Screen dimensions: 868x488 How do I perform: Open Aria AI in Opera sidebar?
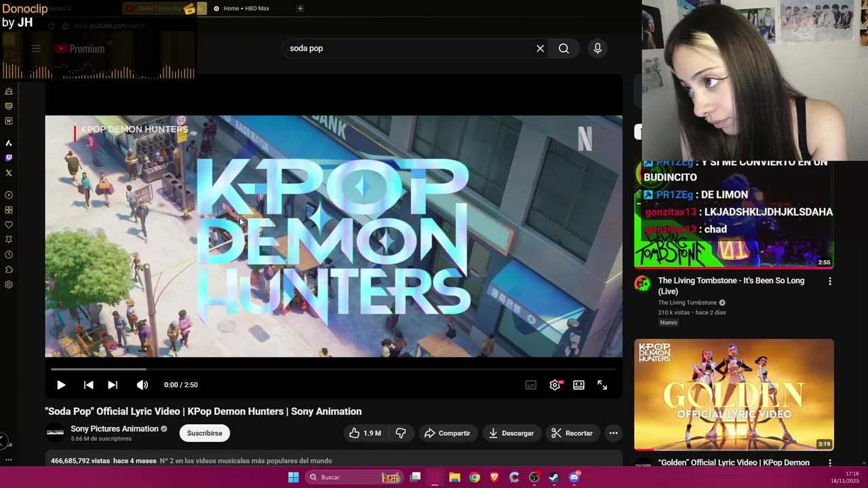[9, 143]
